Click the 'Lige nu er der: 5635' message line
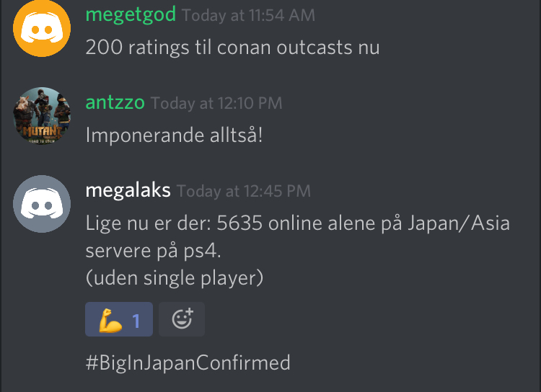Viewport: 541px width, 392px height. [x=298, y=223]
